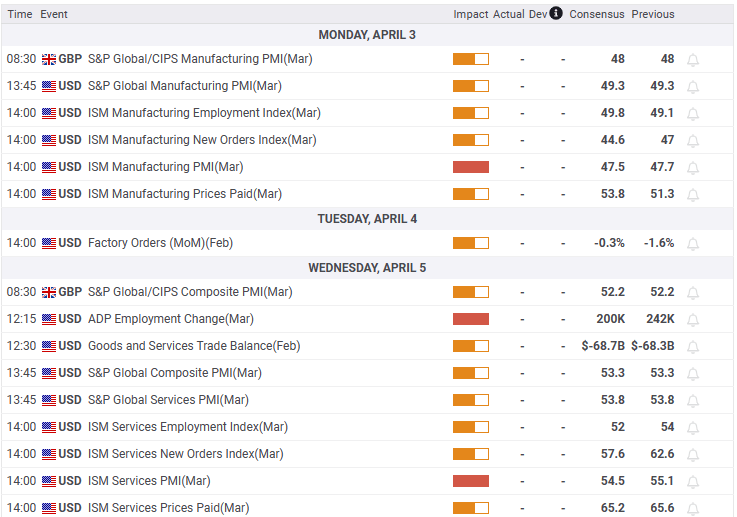This screenshot has width=737, height=517.
Task: Click orange impact bar for ISM Manufacturing Prices Paid
Action: pyautogui.click(x=470, y=194)
